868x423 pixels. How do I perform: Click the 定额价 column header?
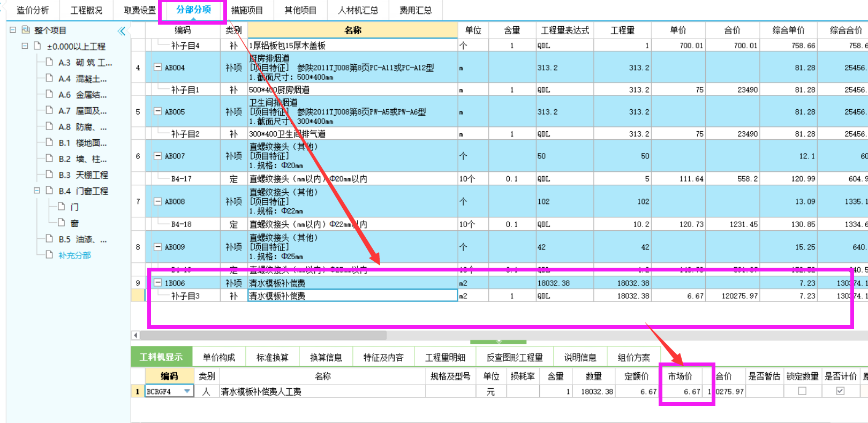(636, 376)
